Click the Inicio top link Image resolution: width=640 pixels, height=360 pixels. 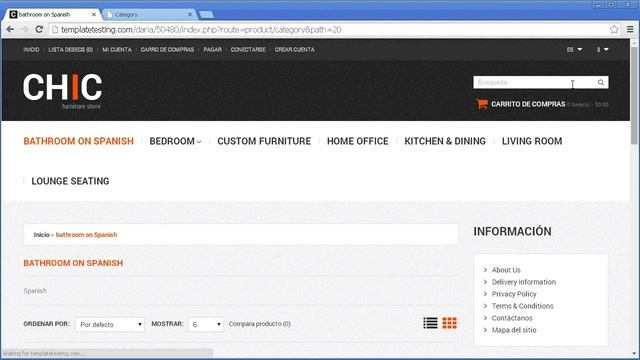point(31,49)
